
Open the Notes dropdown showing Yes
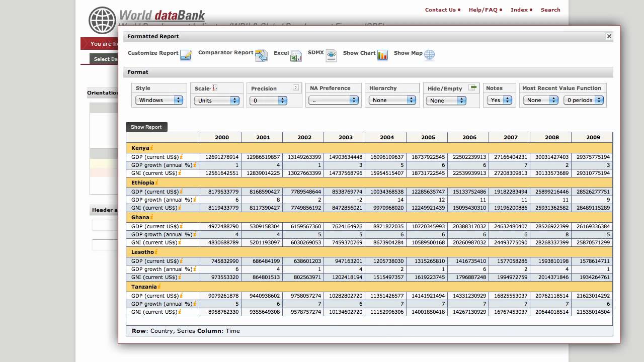pyautogui.click(x=500, y=100)
